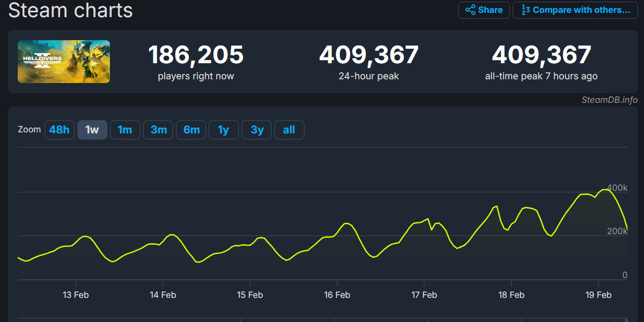This screenshot has height=322, width=644.
Task: Click the 400k y-axis label
Action: (x=617, y=188)
